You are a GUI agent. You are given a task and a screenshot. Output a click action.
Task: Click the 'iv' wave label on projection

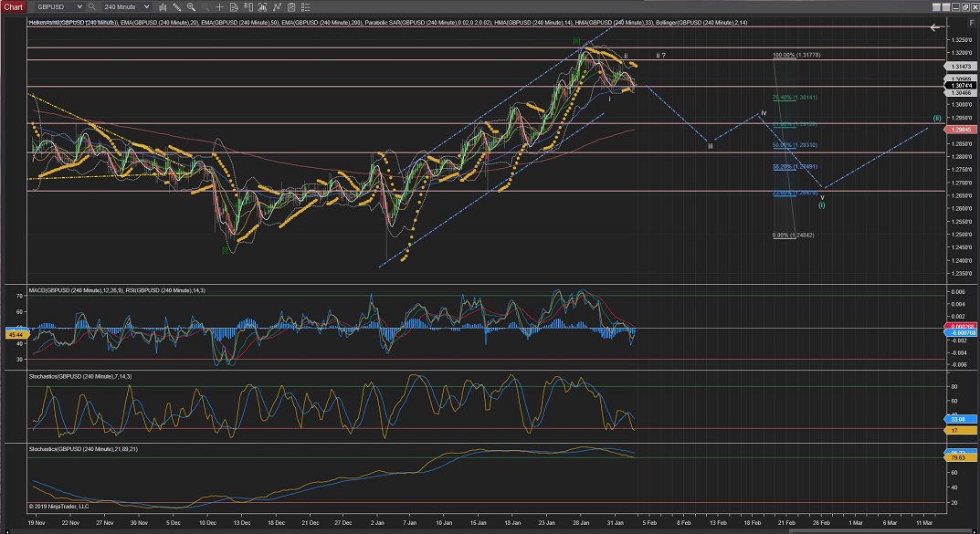tap(764, 113)
